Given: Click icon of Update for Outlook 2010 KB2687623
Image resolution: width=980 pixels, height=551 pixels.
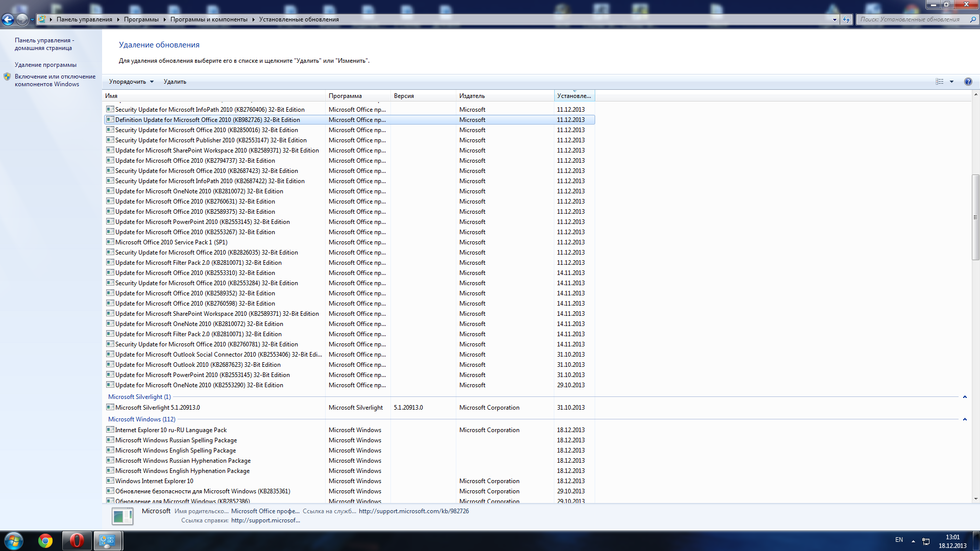Looking at the screenshot, I should 110,364.
